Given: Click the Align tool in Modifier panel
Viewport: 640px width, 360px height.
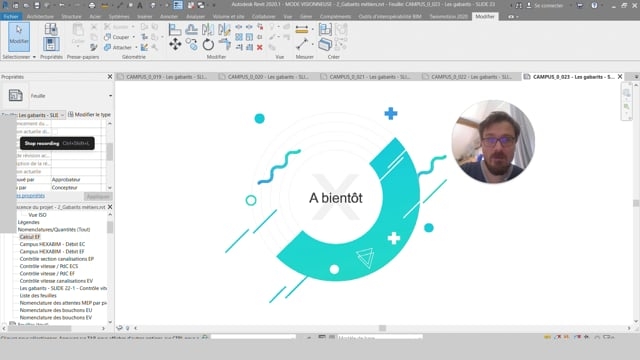Looking at the screenshot, I should (175, 29).
